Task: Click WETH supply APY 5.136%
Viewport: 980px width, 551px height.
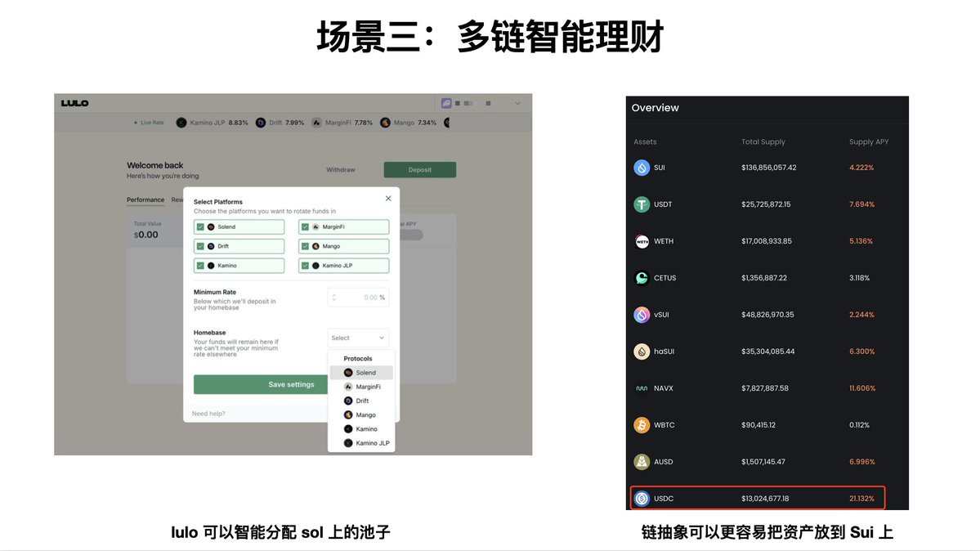Action: click(x=861, y=241)
